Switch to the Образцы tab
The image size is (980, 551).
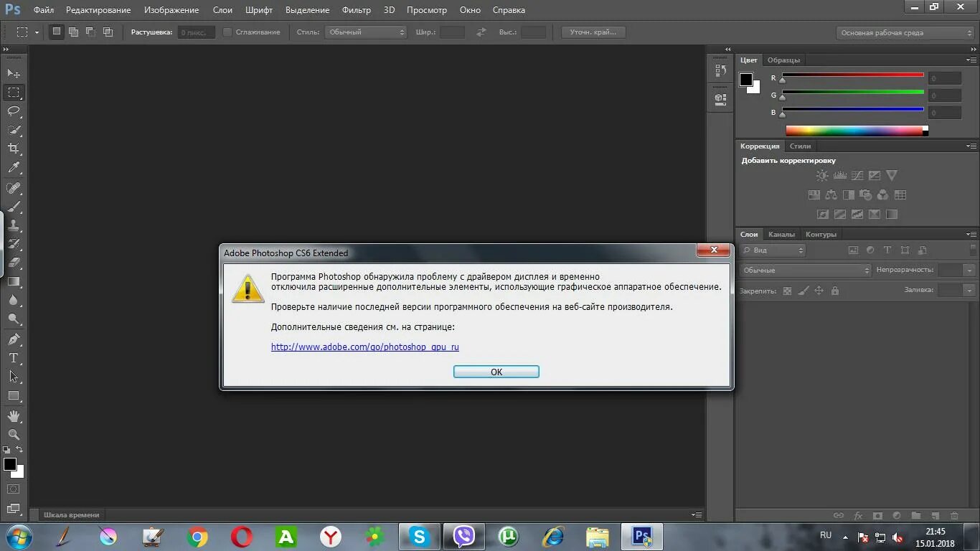coord(783,60)
